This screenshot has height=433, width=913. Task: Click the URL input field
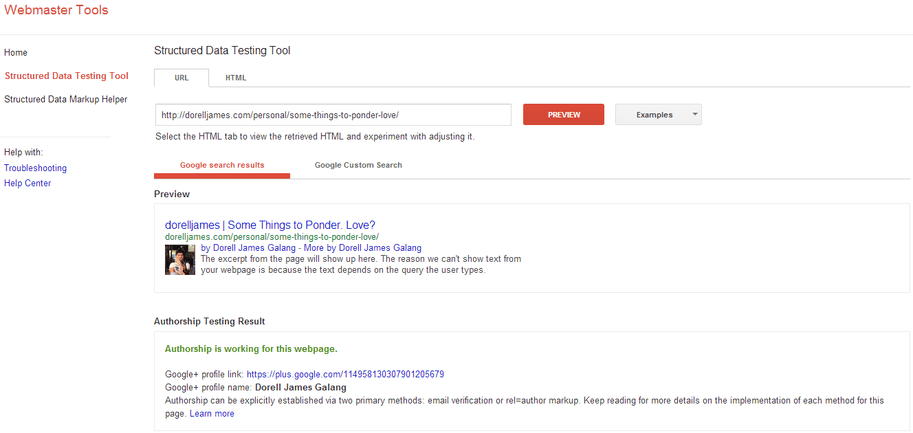(333, 115)
